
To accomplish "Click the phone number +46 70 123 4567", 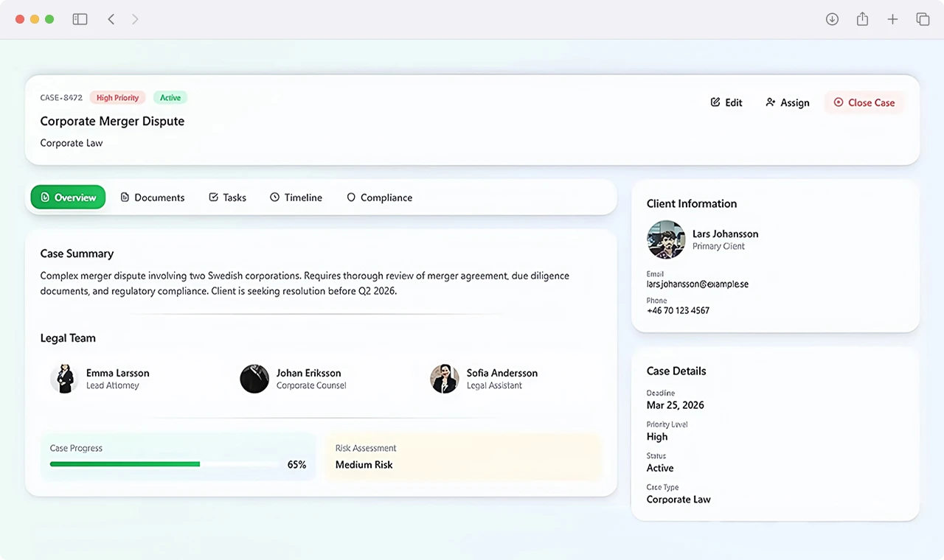I will [678, 310].
